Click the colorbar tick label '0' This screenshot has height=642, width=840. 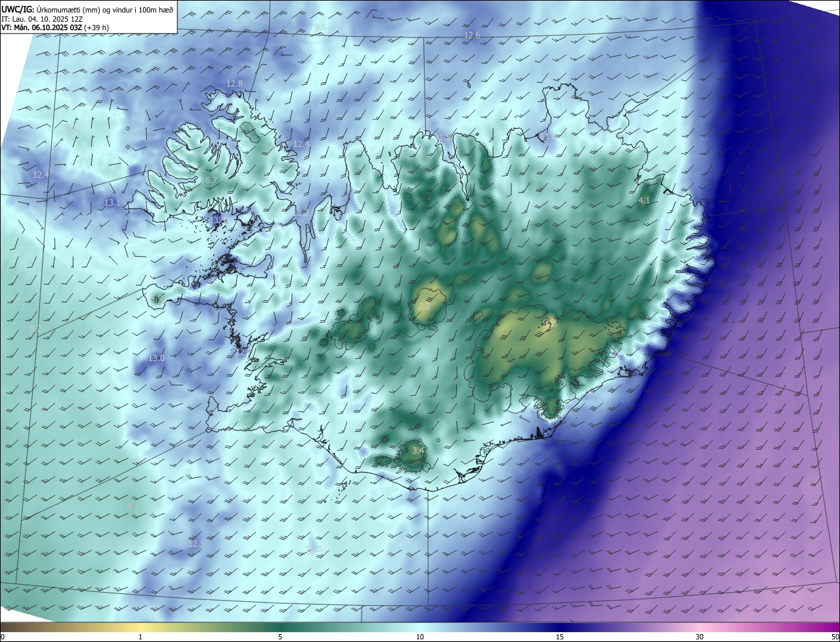pyautogui.click(x=3, y=637)
